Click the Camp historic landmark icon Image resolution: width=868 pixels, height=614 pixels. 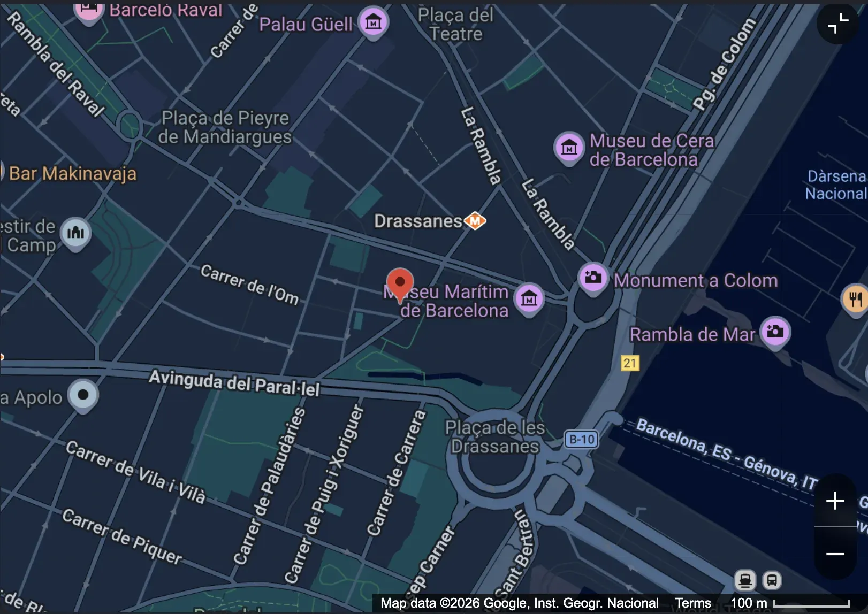(75, 233)
